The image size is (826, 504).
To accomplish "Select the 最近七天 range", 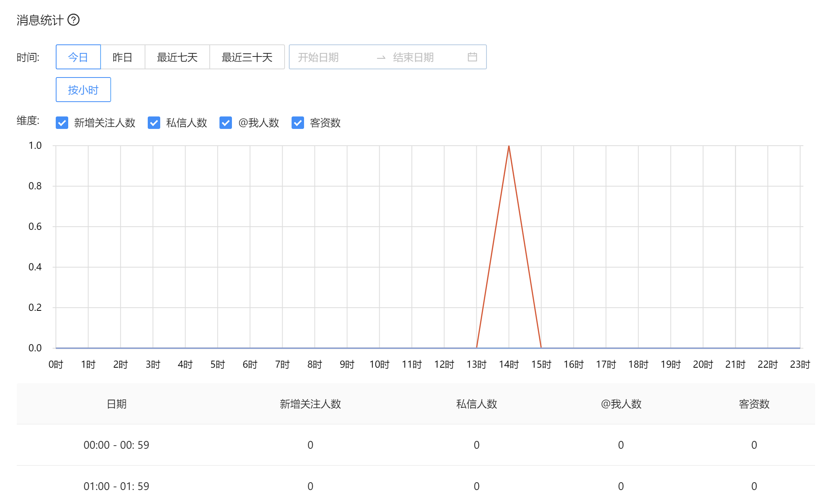I will pyautogui.click(x=177, y=57).
